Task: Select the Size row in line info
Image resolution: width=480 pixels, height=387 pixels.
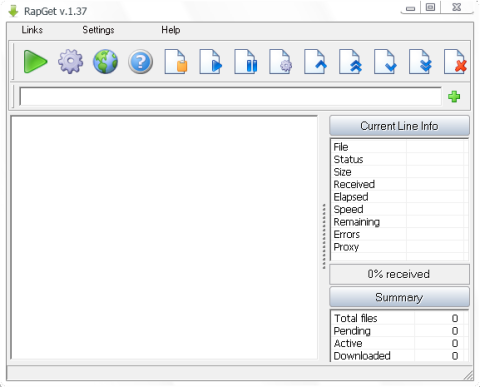Action: [x=399, y=172]
